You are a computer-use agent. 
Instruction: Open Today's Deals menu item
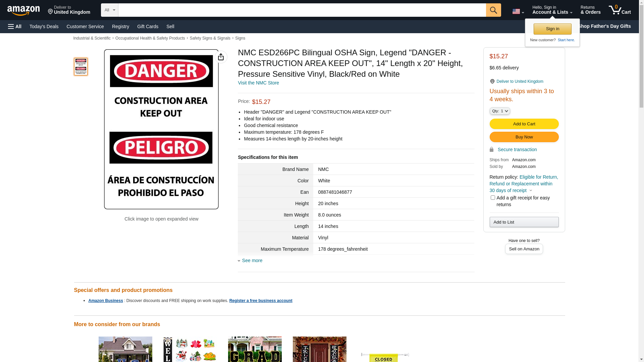(44, 26)
